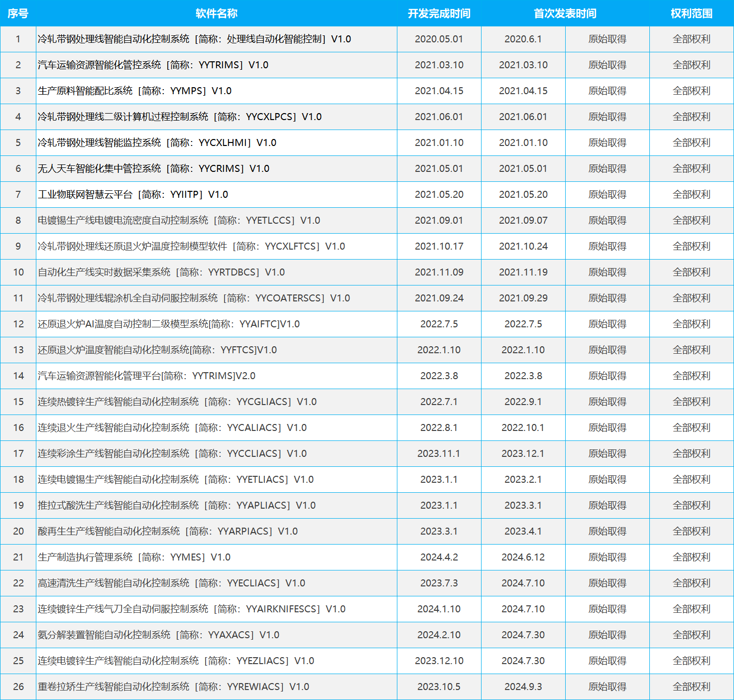Click development date 2021.11.09
This screenshot has height=700, width=734.
pyautogui.click(x=439, y=273)
